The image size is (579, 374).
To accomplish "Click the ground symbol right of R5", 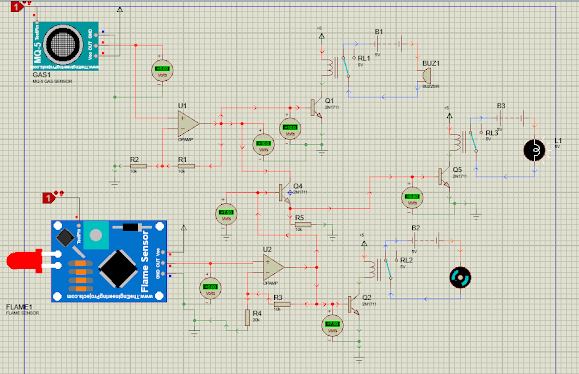I will coord(332,237).
